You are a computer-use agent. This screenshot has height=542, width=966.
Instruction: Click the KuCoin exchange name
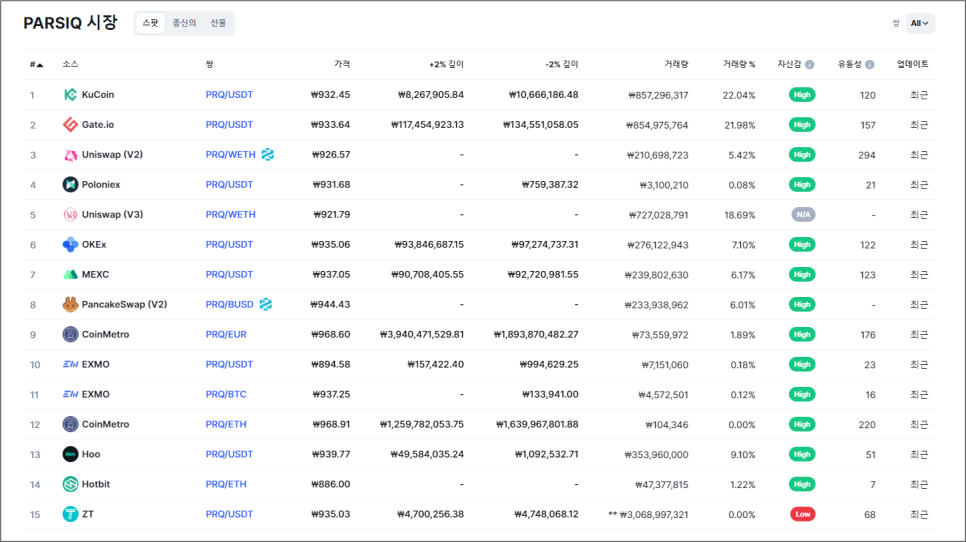click(x=98, y=95)
